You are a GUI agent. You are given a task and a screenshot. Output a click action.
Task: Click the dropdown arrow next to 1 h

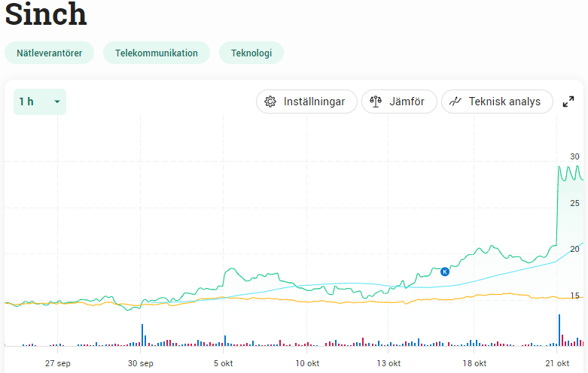tap(56, 102)
